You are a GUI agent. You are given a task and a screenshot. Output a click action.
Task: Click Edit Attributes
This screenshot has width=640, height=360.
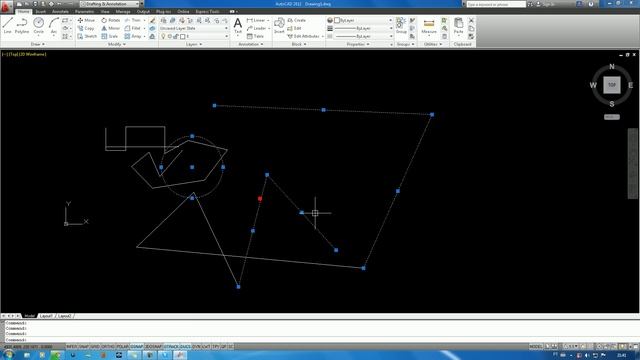(x=303, y=36)
